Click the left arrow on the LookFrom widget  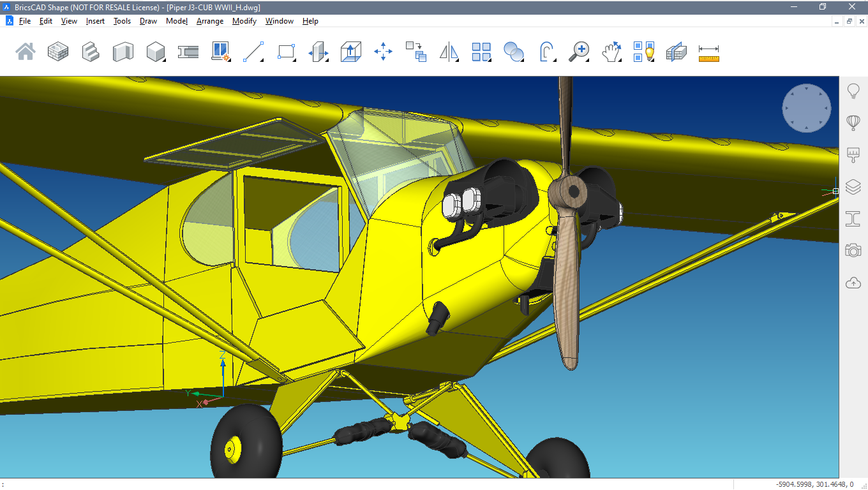(x=787, y=108)
